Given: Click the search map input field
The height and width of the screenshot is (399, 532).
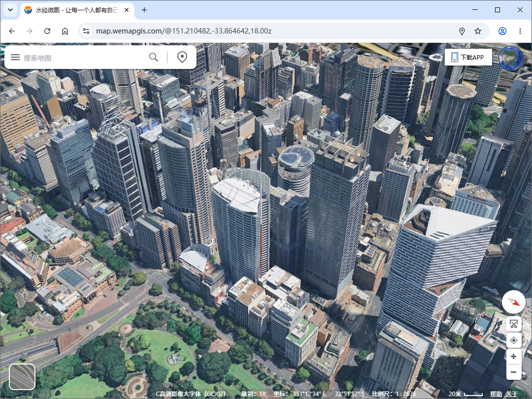Looking at the screenshot, I should tap(83, 58).
